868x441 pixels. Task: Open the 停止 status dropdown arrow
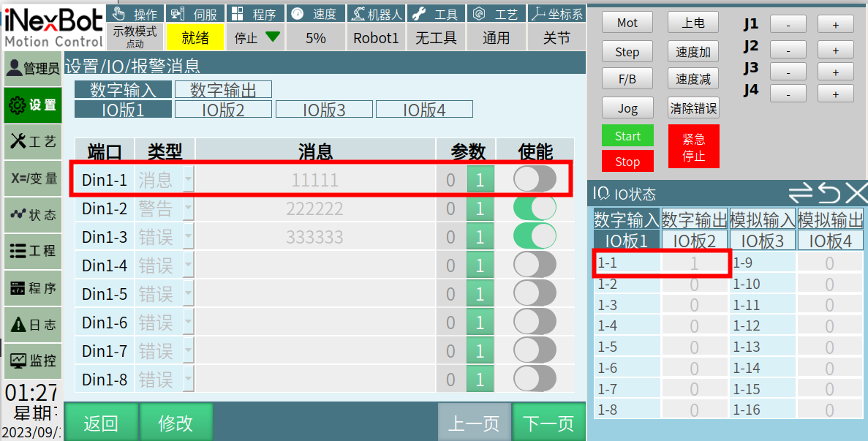273,37
